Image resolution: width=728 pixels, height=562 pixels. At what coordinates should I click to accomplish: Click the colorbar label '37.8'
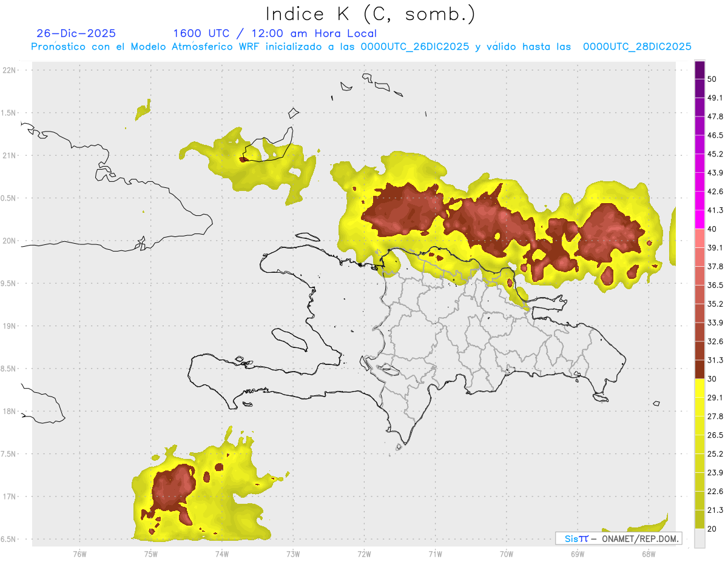(716, 267)
